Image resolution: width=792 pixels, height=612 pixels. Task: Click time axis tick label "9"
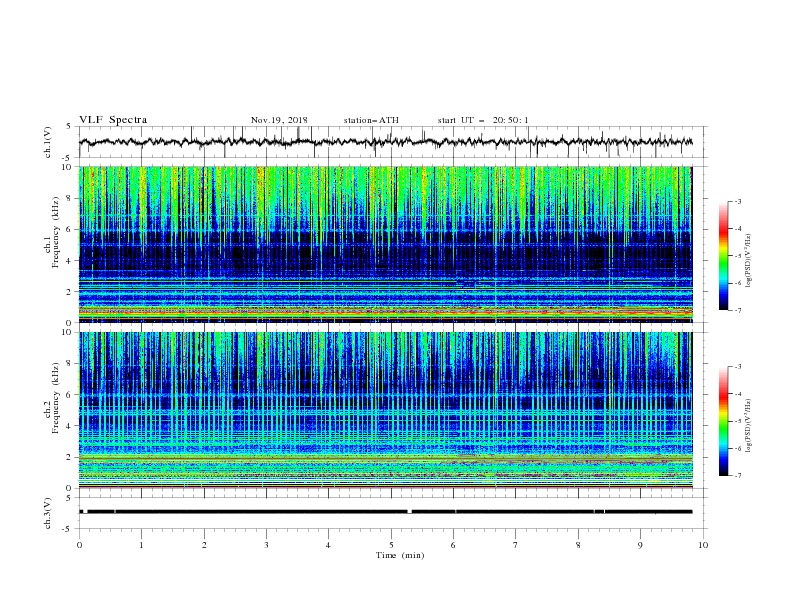tap(640, 545)
